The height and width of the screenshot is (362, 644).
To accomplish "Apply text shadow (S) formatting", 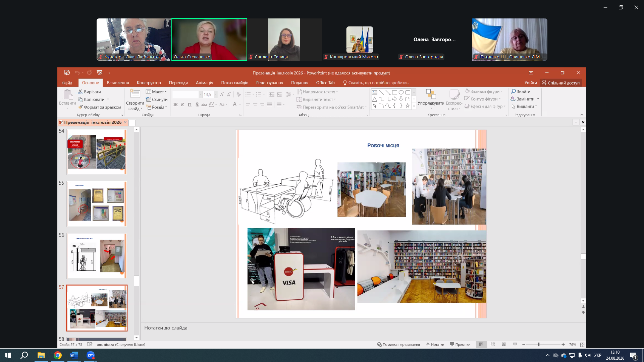I will click(x=197, y=105).
